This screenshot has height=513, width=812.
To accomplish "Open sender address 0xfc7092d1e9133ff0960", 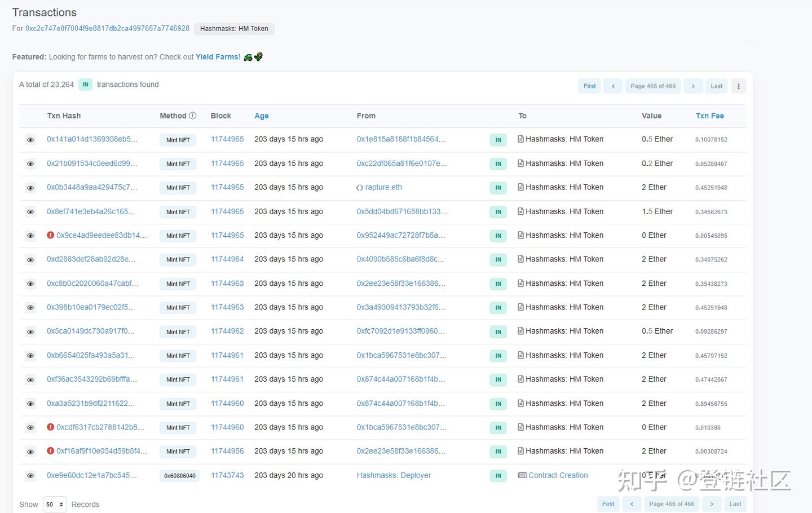I will point(401,331).
